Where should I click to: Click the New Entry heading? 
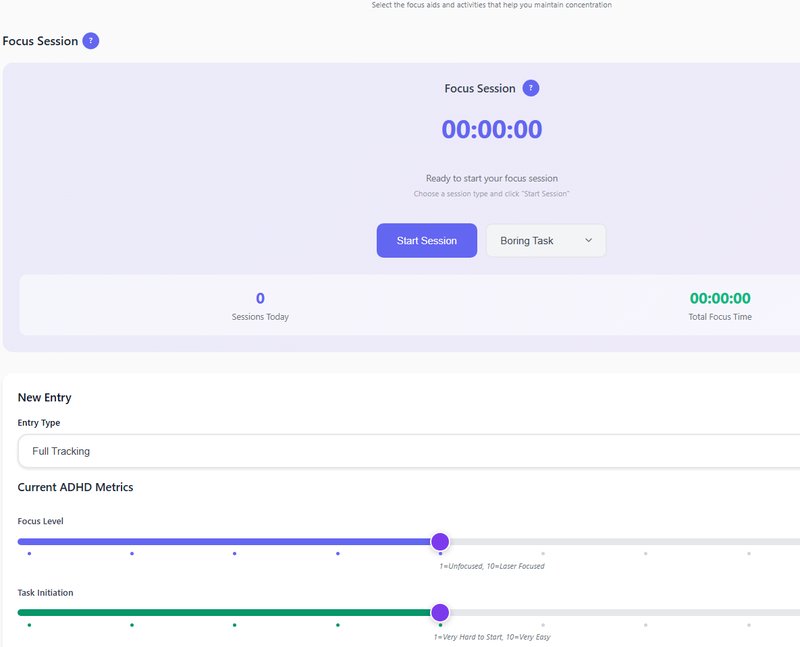44,397
